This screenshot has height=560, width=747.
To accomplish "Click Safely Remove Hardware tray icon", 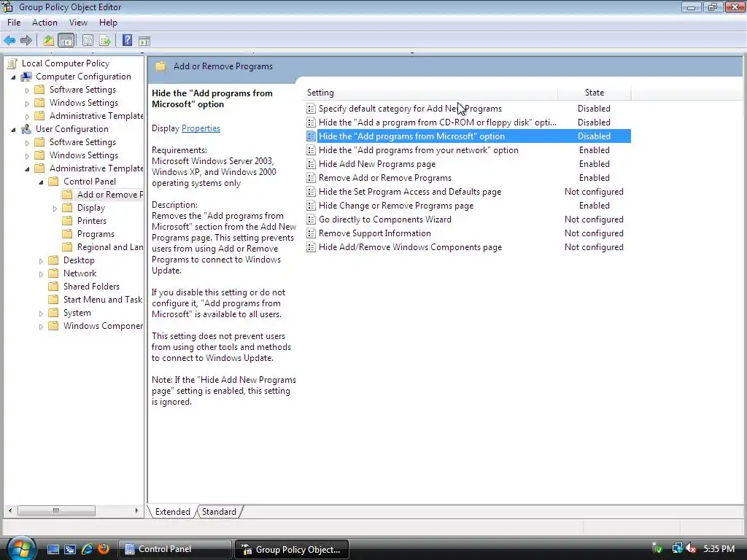I will tap(657, 548).
